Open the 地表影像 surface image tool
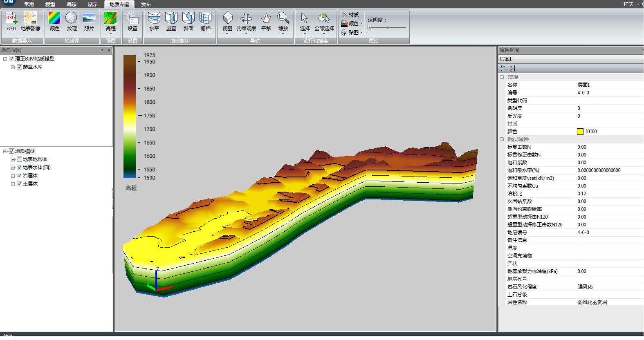This screenshot has width=644, height=340. pyautogui.click(x=31, y=19)
